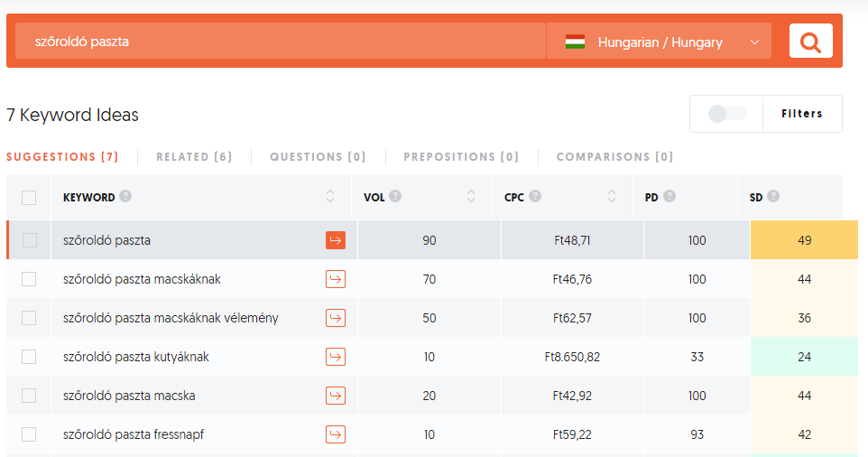Click arrow icon for 'szőroldó paszta macska' row
This screenshot has height=457, width=868.
point(336,396)
